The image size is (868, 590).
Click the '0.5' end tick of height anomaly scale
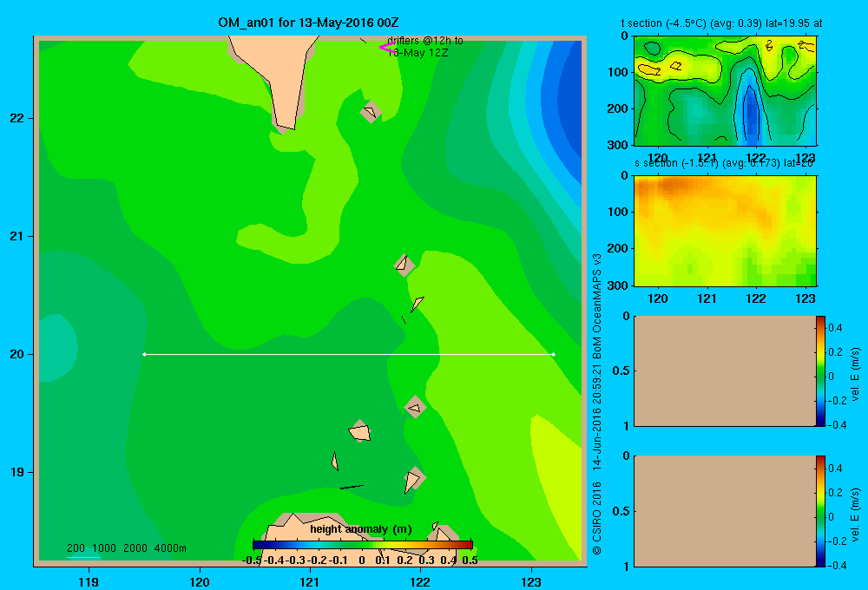470,560
